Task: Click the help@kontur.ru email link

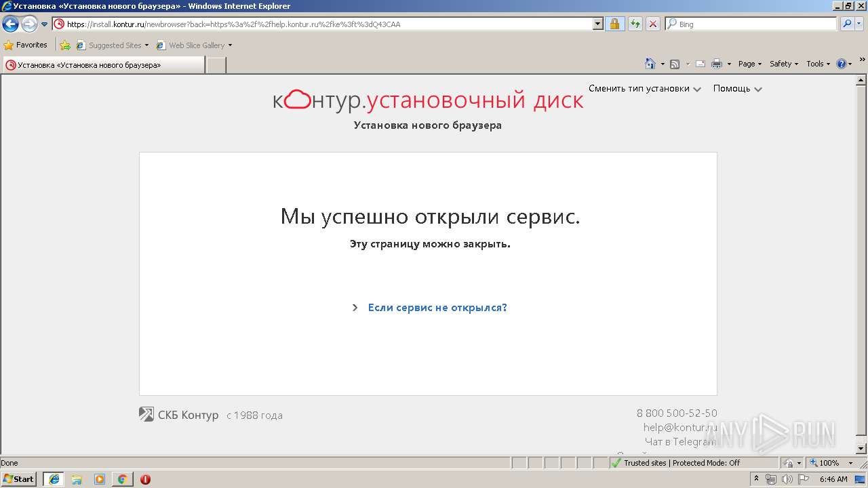Action: tap(680, 428)
